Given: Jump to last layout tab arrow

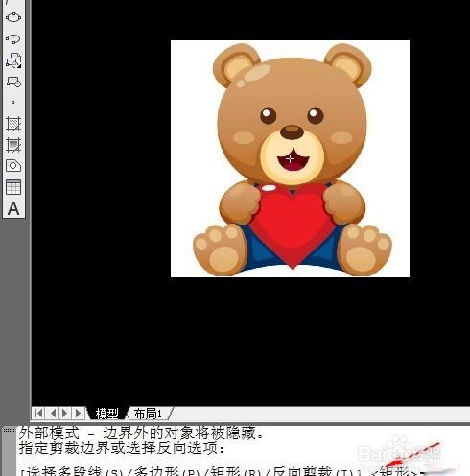Looking at the screenshot, I should [79, 414].
